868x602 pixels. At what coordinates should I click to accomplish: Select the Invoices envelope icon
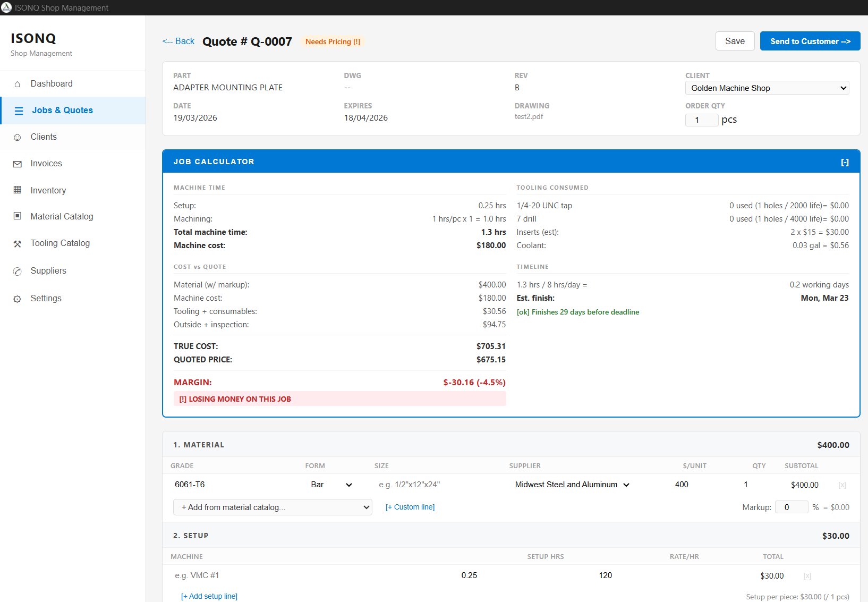click(17, 163)
